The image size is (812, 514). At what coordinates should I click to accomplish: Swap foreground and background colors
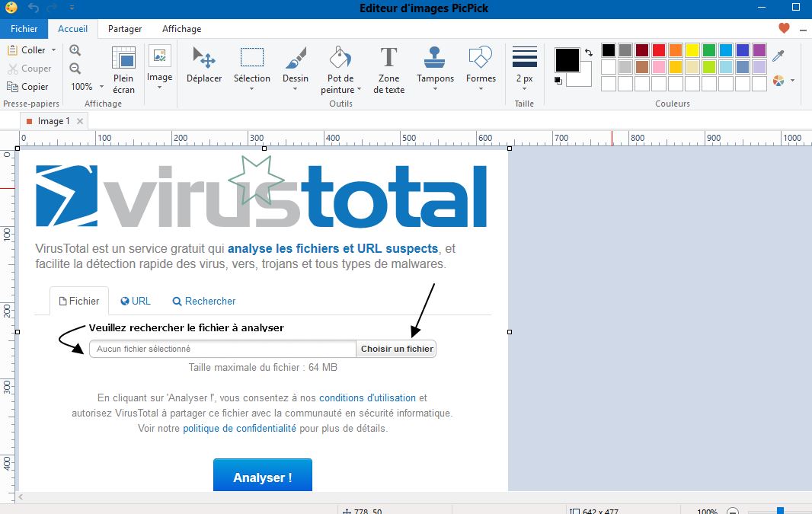click(x=589, y=53)
